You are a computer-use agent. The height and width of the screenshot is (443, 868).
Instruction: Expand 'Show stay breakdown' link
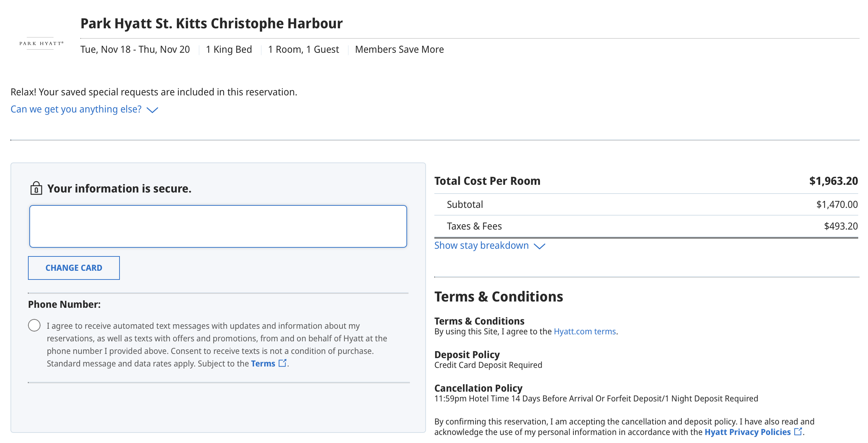tap(490, 246)
